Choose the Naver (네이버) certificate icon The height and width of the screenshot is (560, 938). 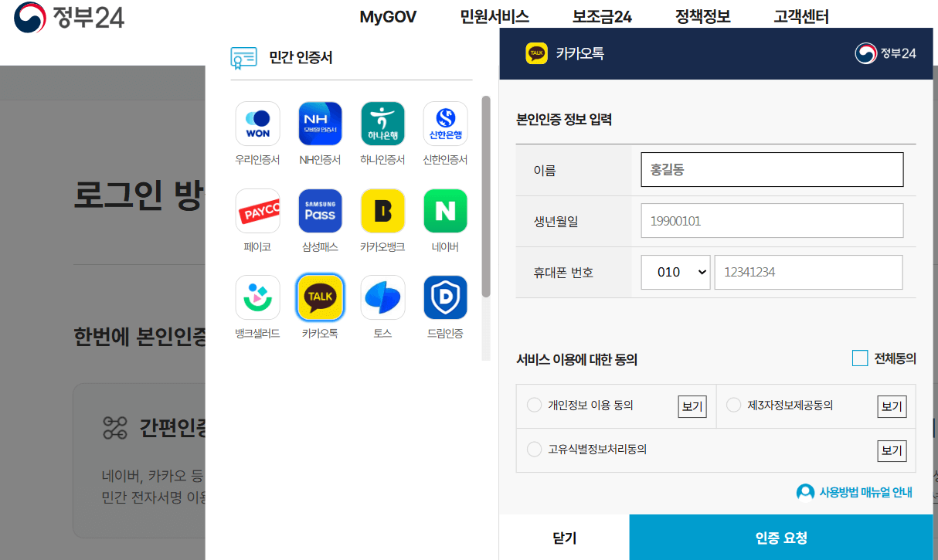(445, 211)
